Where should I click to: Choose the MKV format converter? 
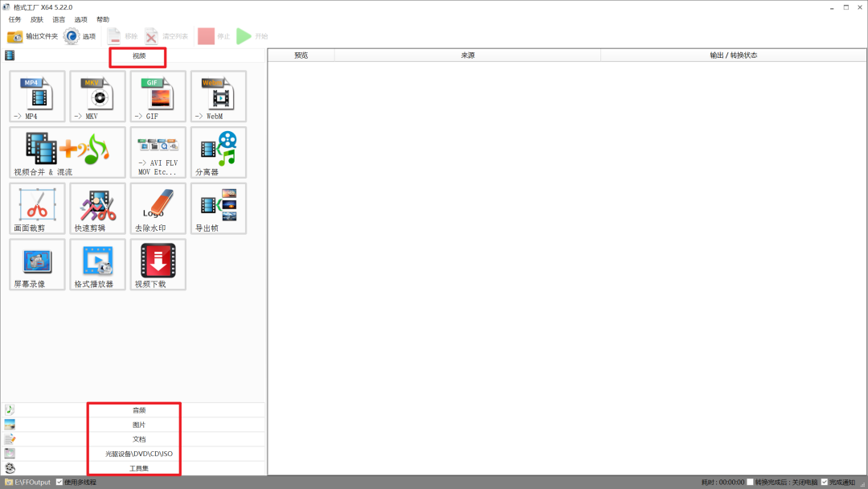(97, 97)
